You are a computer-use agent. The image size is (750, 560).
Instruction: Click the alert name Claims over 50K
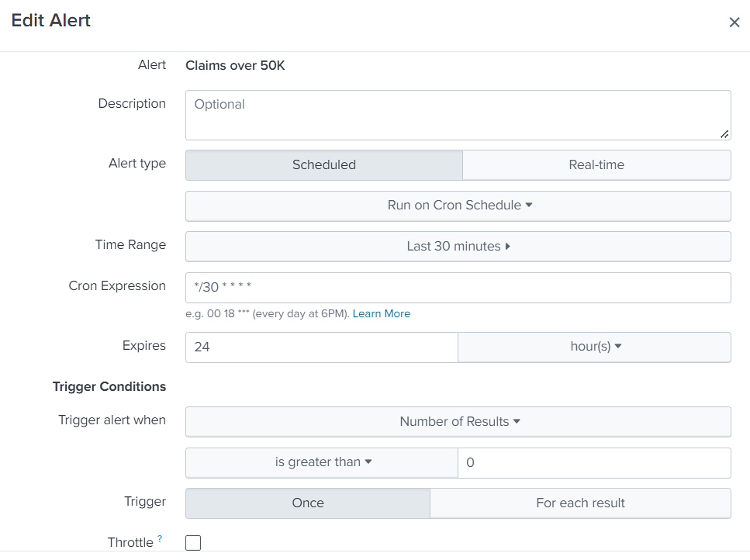pos(235,65)
